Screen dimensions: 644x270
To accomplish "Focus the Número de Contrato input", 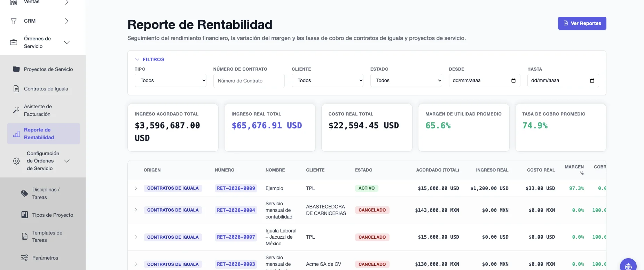I will (249, 81).
